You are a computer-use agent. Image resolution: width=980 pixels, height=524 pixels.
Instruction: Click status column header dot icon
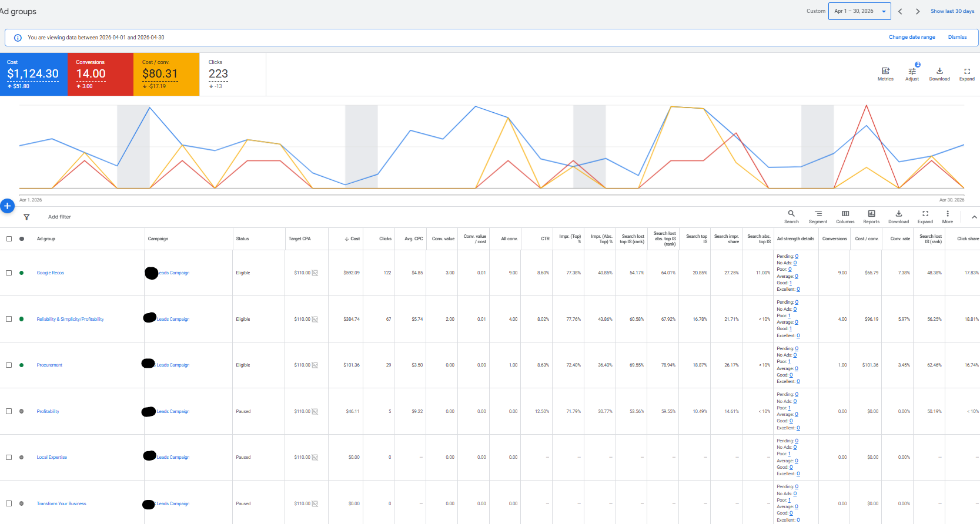[22, 239]
